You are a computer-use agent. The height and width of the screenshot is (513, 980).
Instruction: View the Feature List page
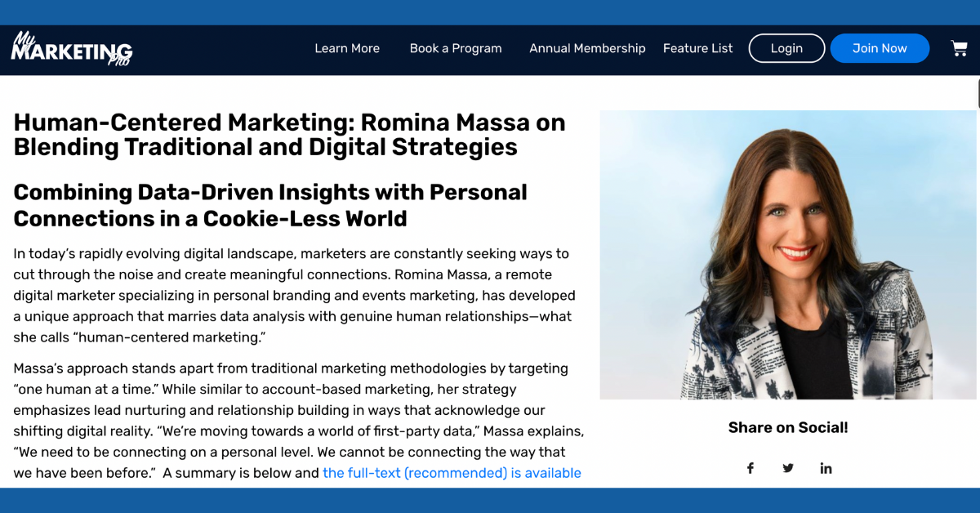pos(698,48)
